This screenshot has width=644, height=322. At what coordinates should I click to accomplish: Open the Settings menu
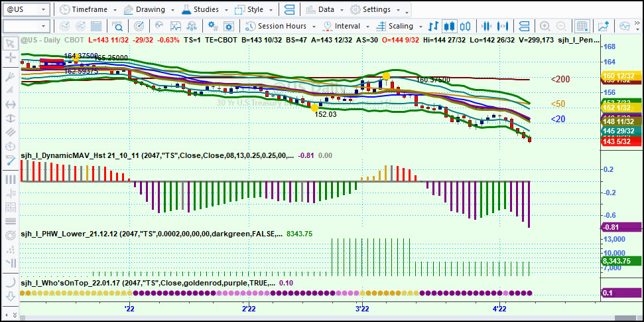pyautogui.click(x=375, y=9)
